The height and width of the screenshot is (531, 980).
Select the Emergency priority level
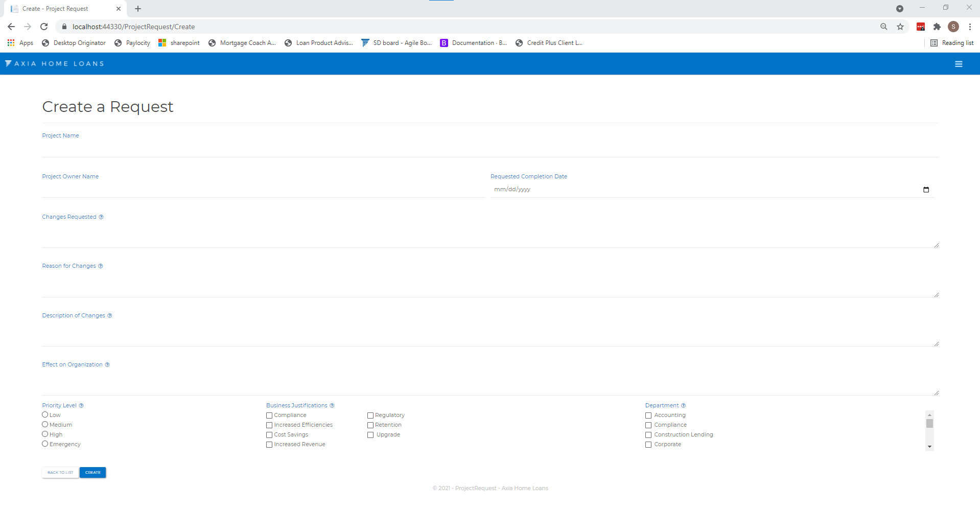44,443
